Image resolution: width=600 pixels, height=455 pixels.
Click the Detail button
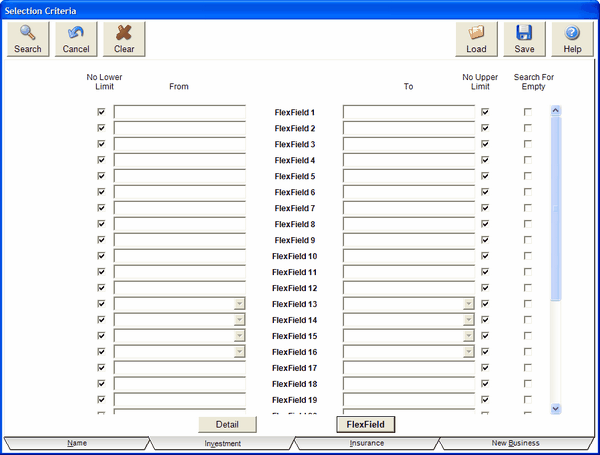tap(227, 424)
